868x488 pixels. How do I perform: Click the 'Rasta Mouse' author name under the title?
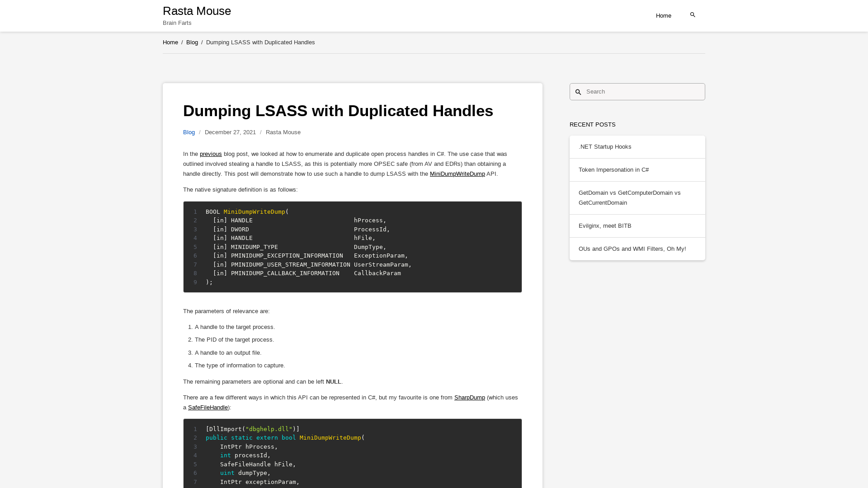(x=283, y=132)
